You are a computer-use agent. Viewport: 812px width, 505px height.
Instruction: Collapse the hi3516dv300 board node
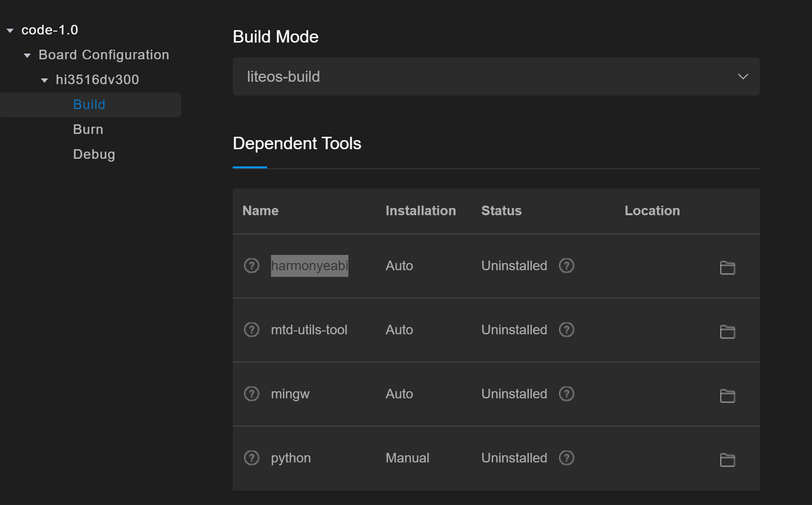(x=44, y=80)
